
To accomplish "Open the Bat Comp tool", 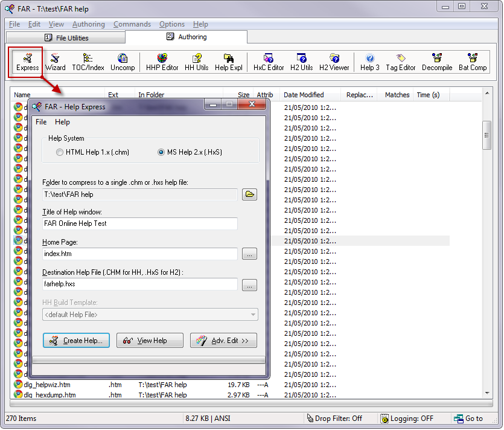I will (x=473, y=62).
